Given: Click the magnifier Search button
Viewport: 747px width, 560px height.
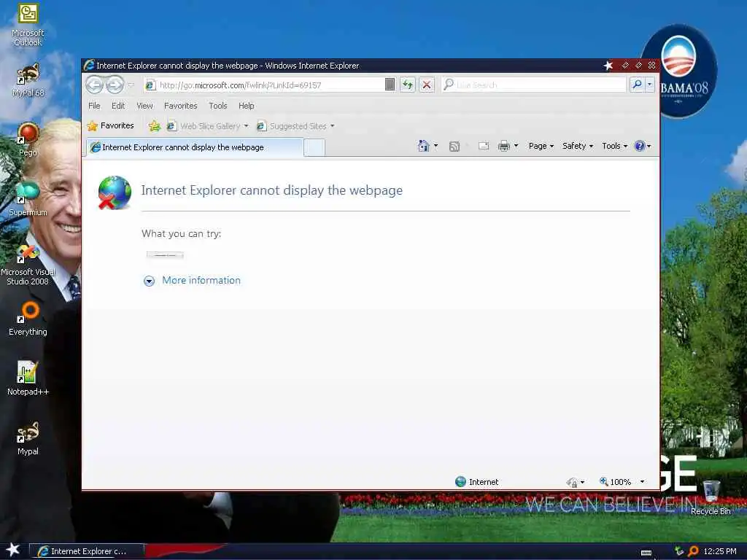Looking at the screenshot, I should coord(637,85).
